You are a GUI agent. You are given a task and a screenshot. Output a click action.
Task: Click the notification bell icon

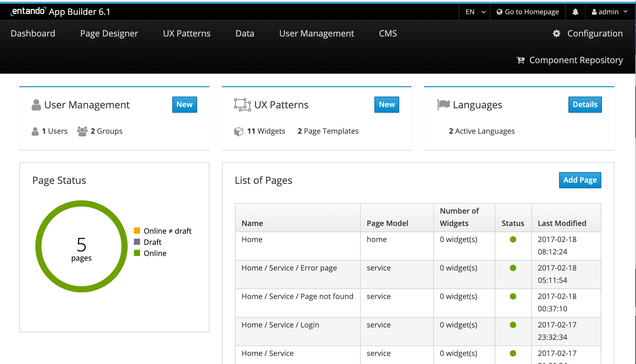[x=576, y=12]
